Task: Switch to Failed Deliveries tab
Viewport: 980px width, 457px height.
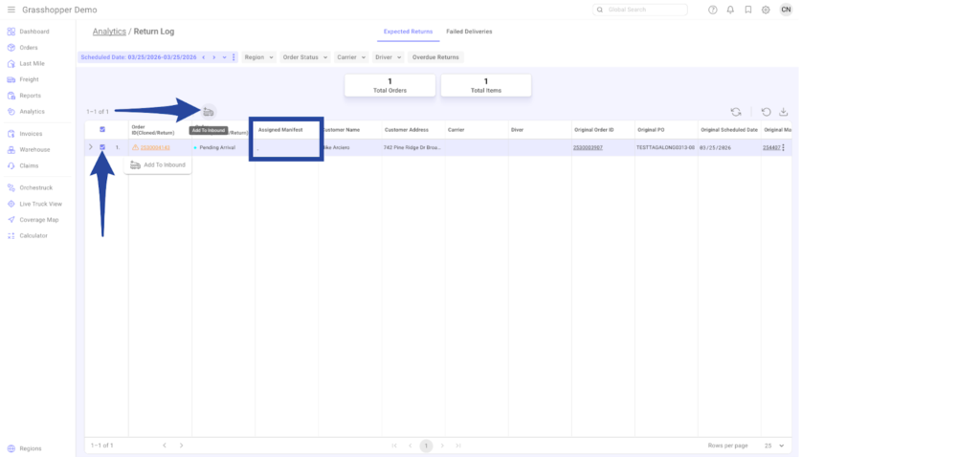Action: coord(469,32)
